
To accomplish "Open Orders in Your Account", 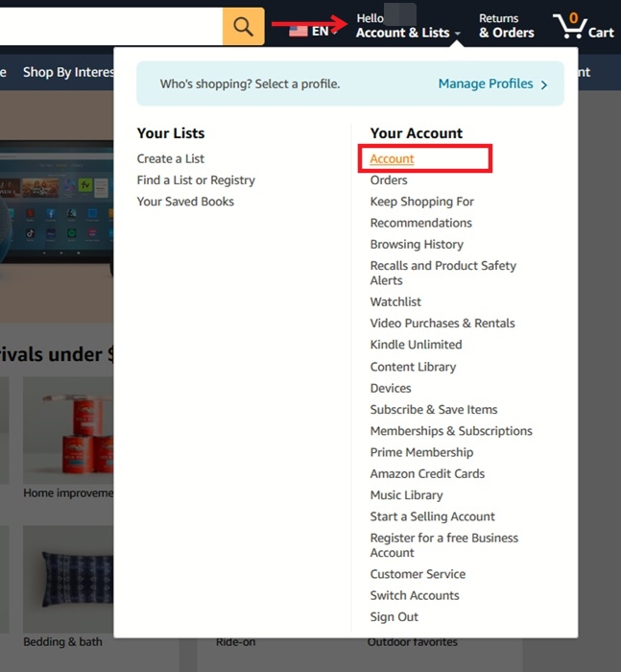I will (x=389, y=180).
